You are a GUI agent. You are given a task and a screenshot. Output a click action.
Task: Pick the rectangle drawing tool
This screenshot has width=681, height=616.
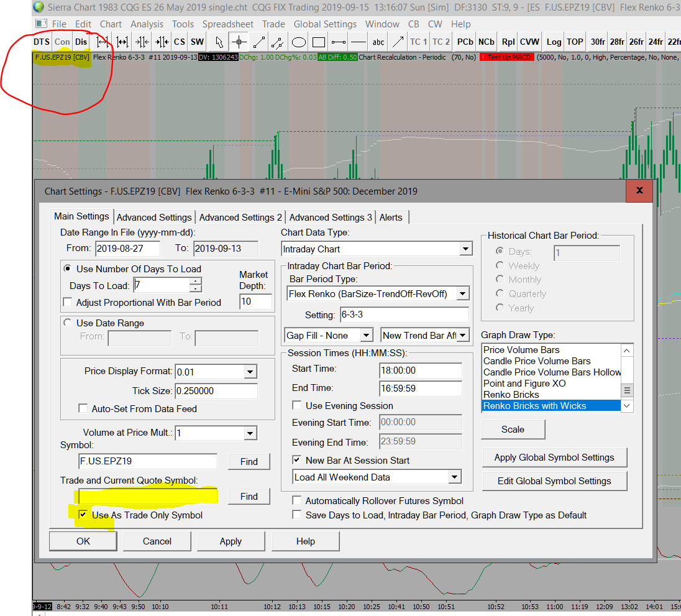(319, 42)
